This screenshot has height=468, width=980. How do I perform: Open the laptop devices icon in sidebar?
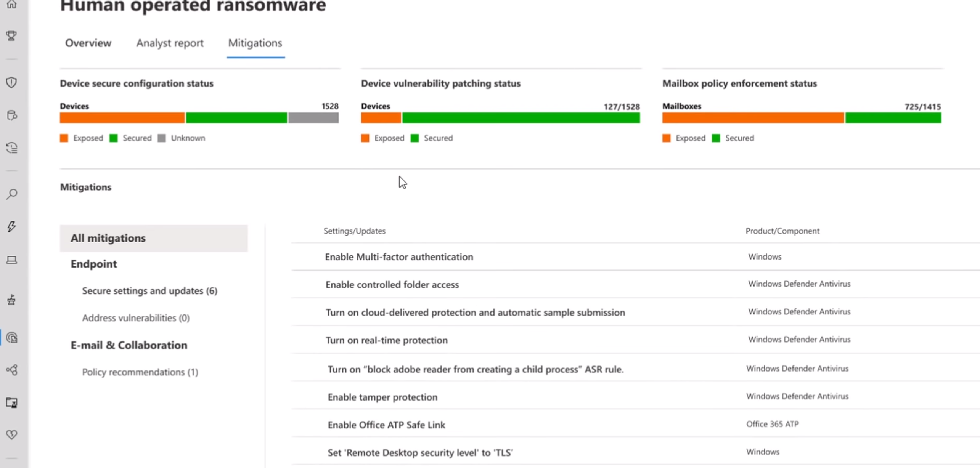(x=11, y=260)
